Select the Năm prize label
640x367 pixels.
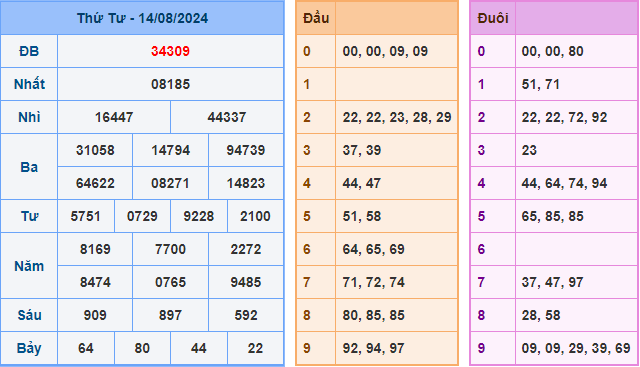[x=29, y=266]
